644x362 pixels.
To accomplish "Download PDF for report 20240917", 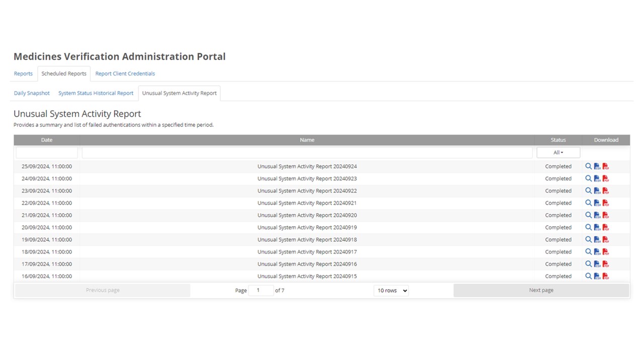I will [x=605, y=252].
